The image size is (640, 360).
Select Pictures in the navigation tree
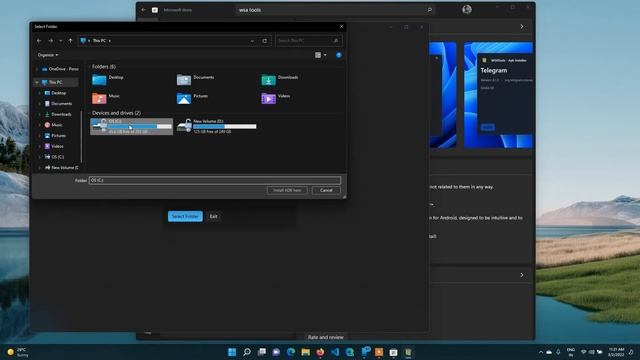coord(55,136)
